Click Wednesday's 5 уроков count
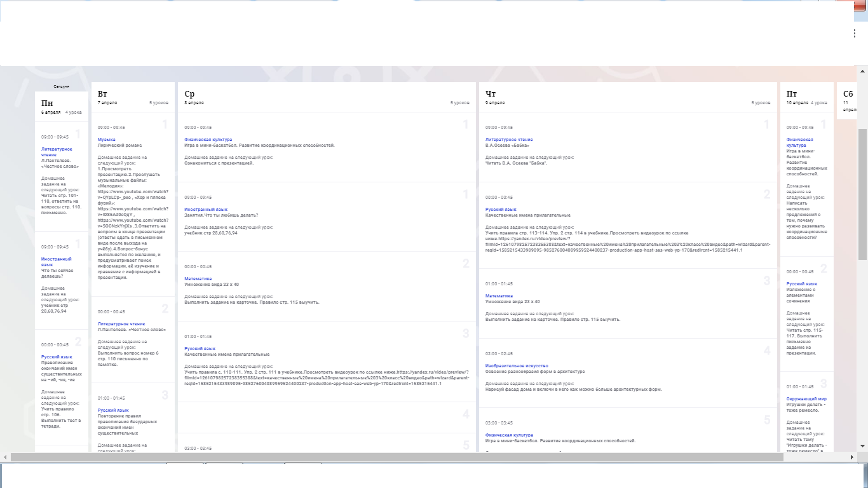This screenshot has height=488, width=868. [460, 102]
